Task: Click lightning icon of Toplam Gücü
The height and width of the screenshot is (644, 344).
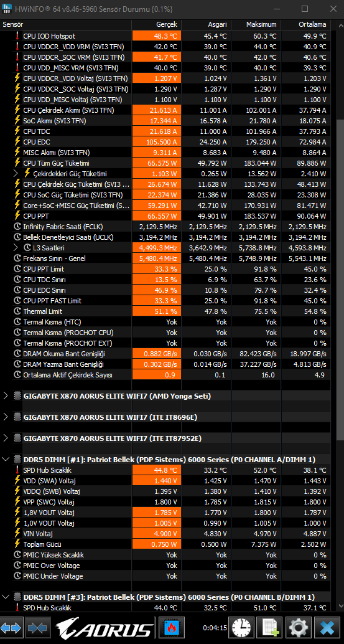Action: (x=17, y=544)
